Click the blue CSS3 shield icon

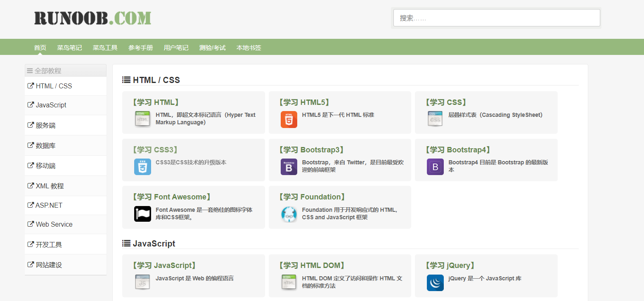142,167
